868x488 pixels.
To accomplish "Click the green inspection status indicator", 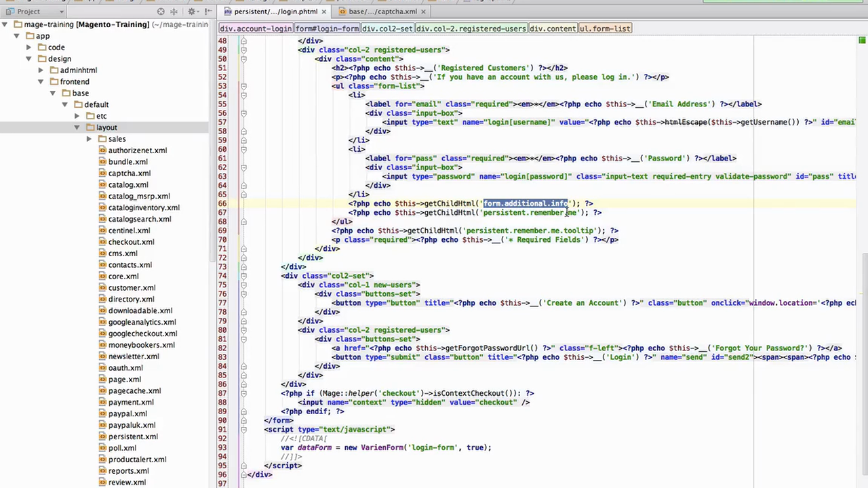I will (862, 41).
